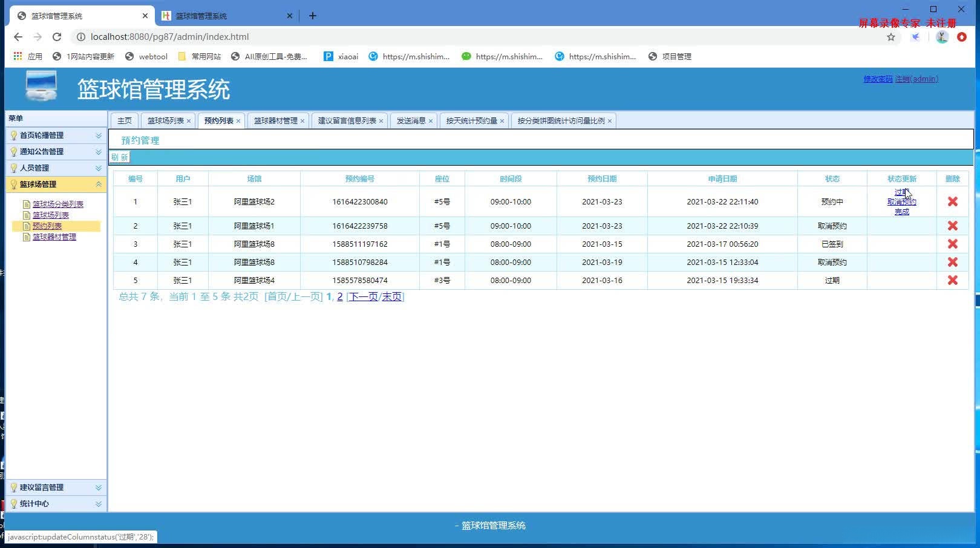This screenshot has width=980, height=548.
Task: Open the 项目管理 bookmark
Action: 670,56
